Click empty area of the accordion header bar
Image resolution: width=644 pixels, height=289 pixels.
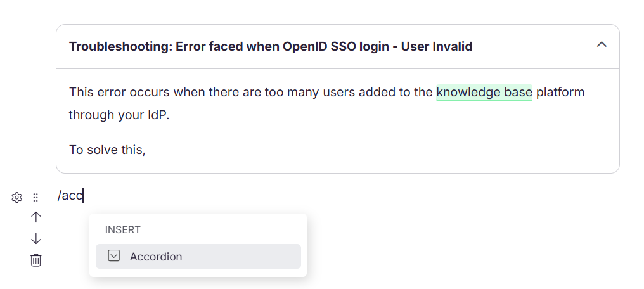[x=534, y=46]
